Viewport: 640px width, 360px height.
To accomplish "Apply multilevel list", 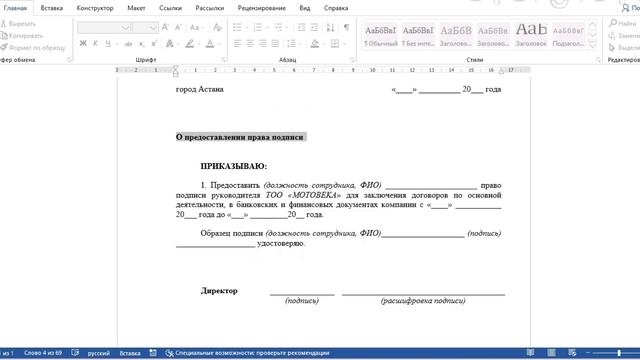I will (x=278, y=27).
